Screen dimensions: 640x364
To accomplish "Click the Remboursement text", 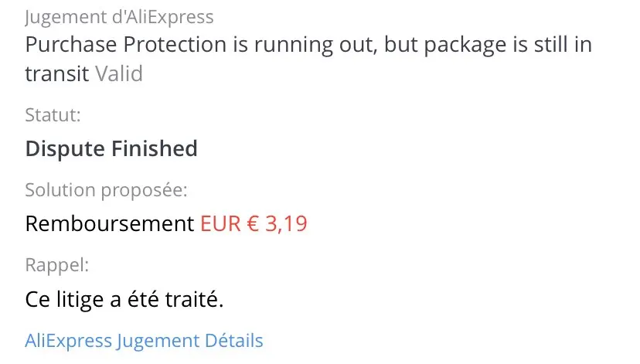I will (x=109, y=224).
